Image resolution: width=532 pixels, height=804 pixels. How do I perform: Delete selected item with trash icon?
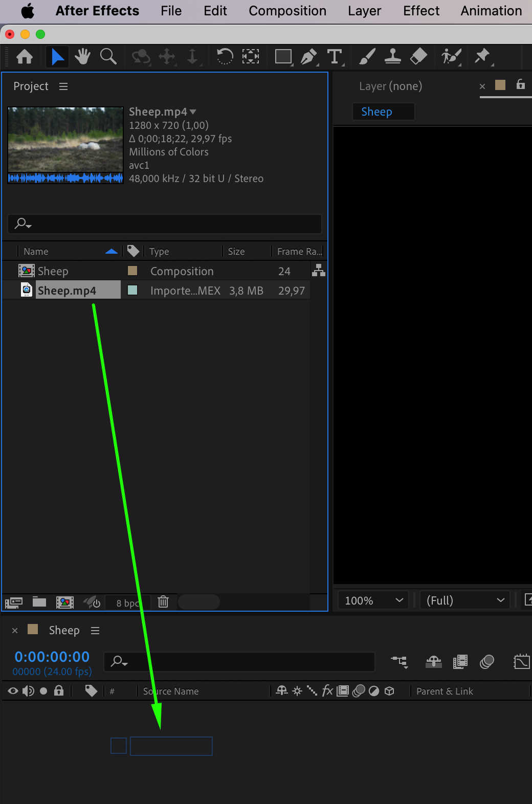point(163,601)
